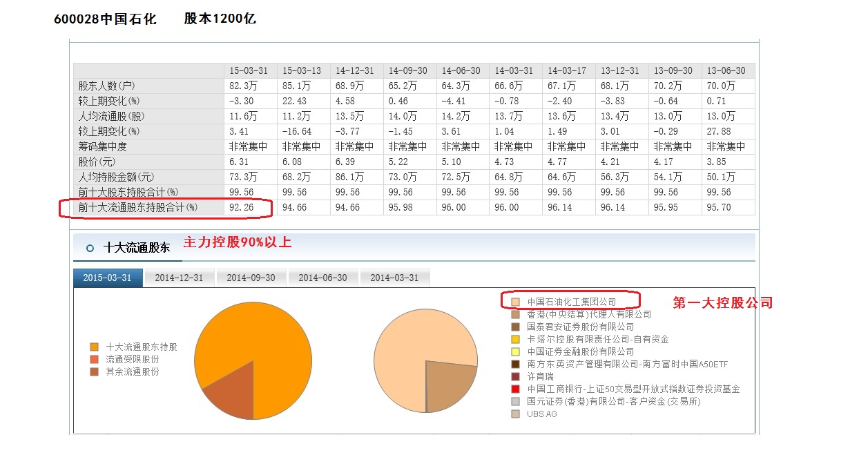This screenshot has width=868, height=455.
Task: Click legend text 国泰君安证券股份有限公司
Action: coord(580,327)
